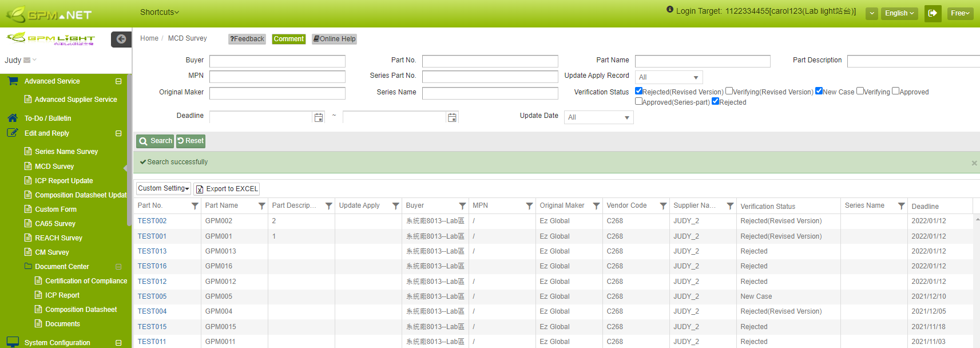Click the login target info icon
Image resolution: width=980 pixels, height=348 pixels.
click(670, 9)
